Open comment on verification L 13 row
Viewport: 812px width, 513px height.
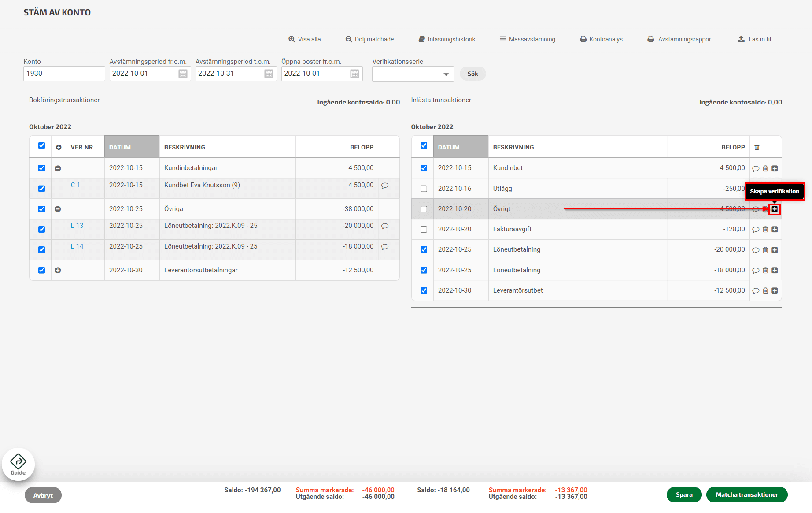coord(385,226)
